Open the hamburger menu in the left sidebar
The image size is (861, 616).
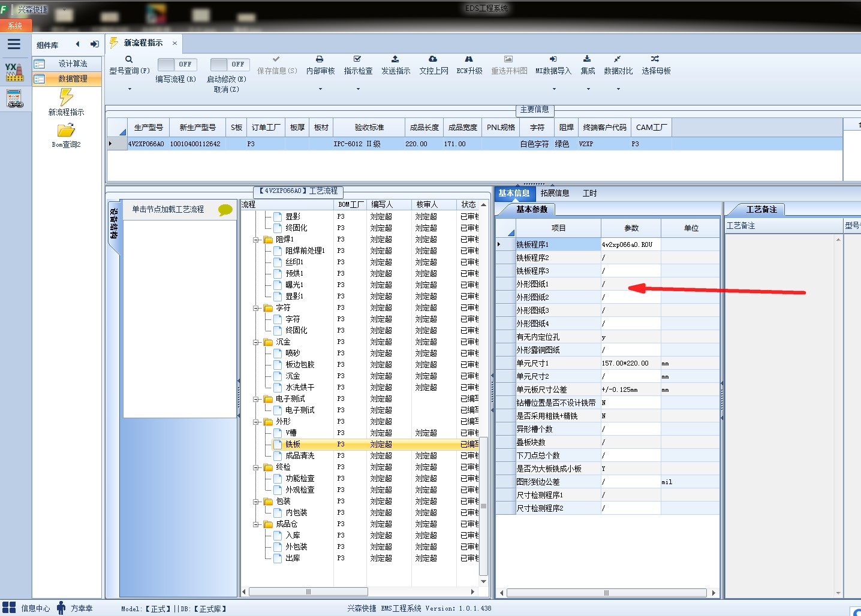tap(14, 44)
